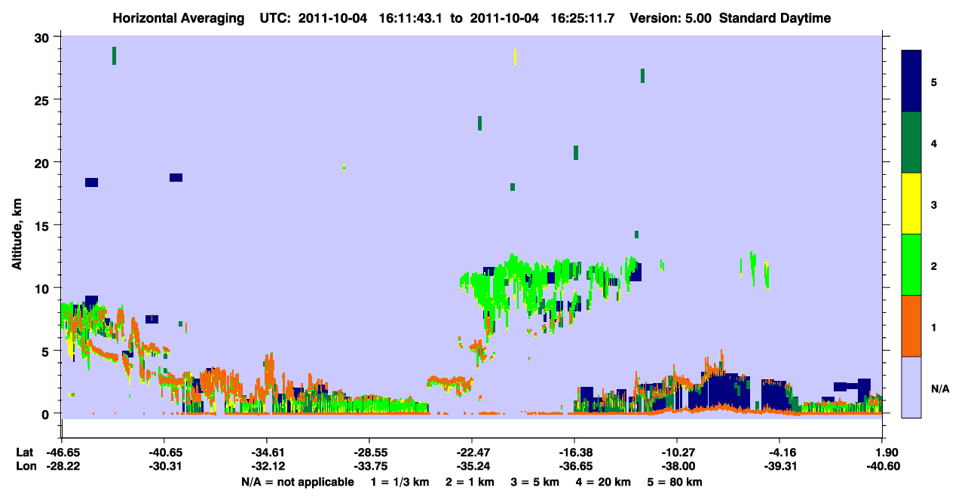Click longitude value -36.65
The width and height of the screenshot is (980, 503).
[x=574, y=466]
